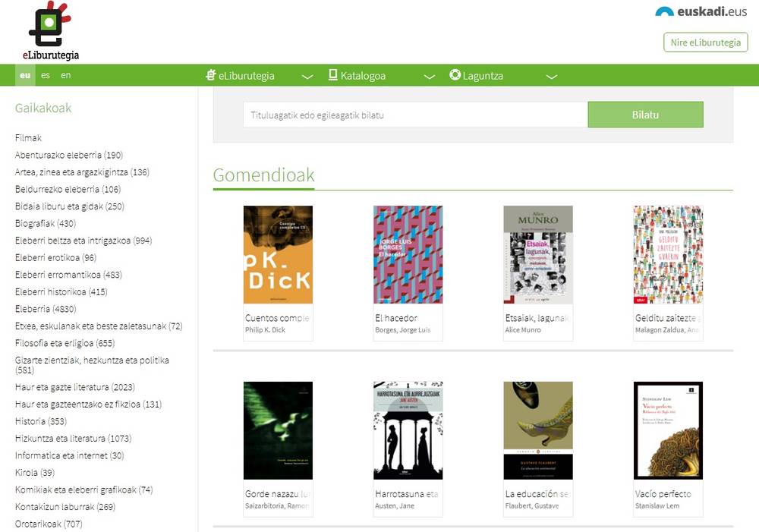Open the eLiburutegia menu item
The width and height of the screenshot is (759, 532).
[247, 76]
